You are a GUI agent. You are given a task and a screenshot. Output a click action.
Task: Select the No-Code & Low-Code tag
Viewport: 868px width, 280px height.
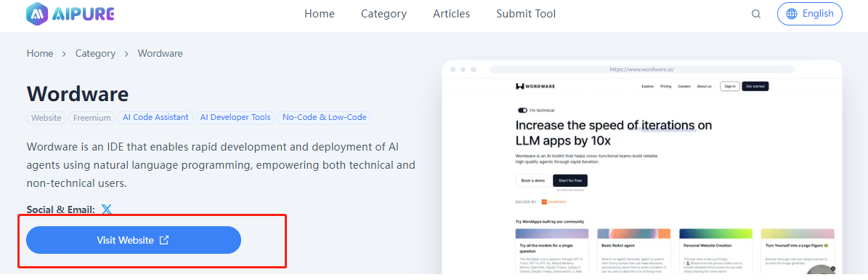tap(325, 118)
